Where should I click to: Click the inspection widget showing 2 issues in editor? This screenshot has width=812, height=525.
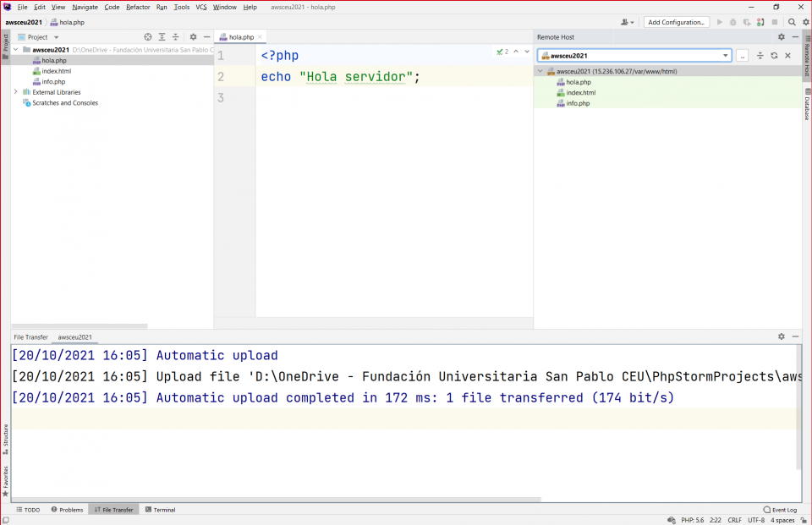(x=502, y=52)
